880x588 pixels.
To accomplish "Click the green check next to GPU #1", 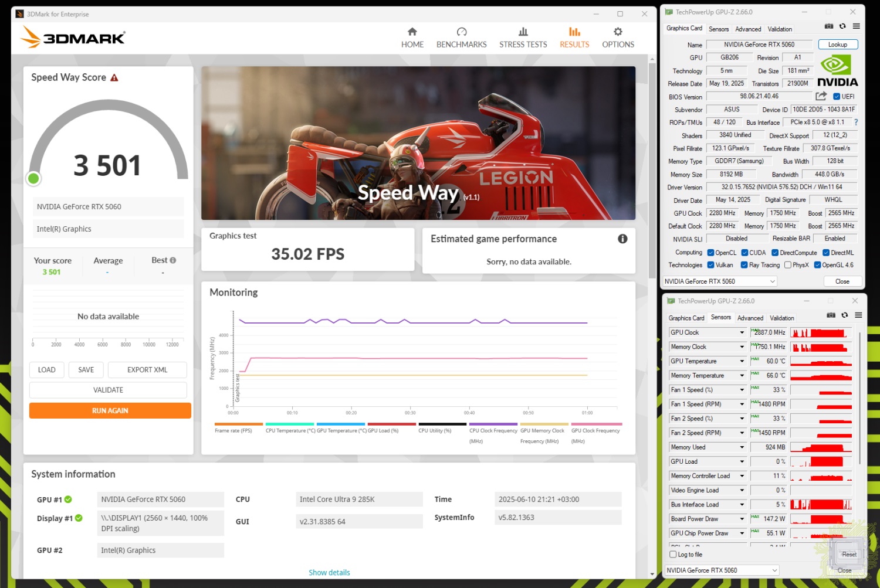I will (x=68, y=499).
